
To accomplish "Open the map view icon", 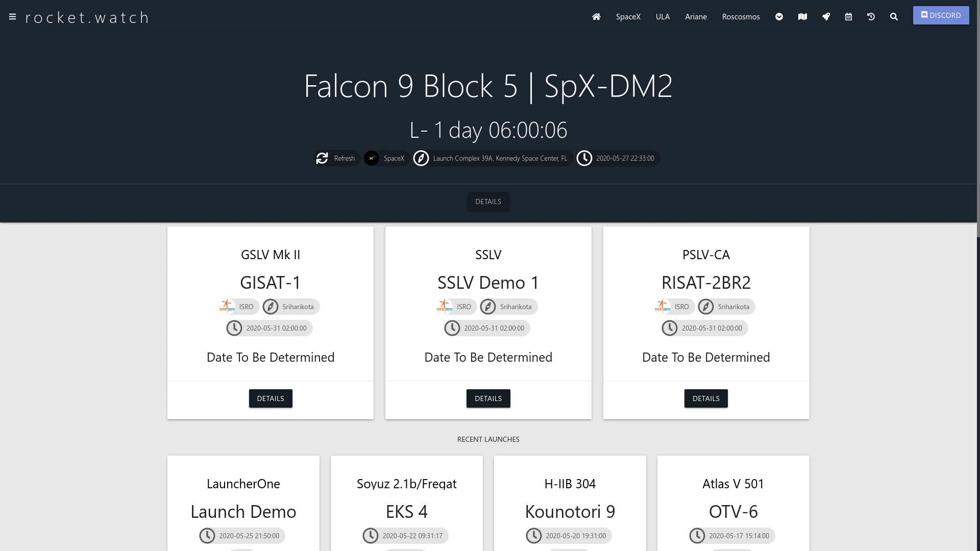I will [x=802, y=17].
